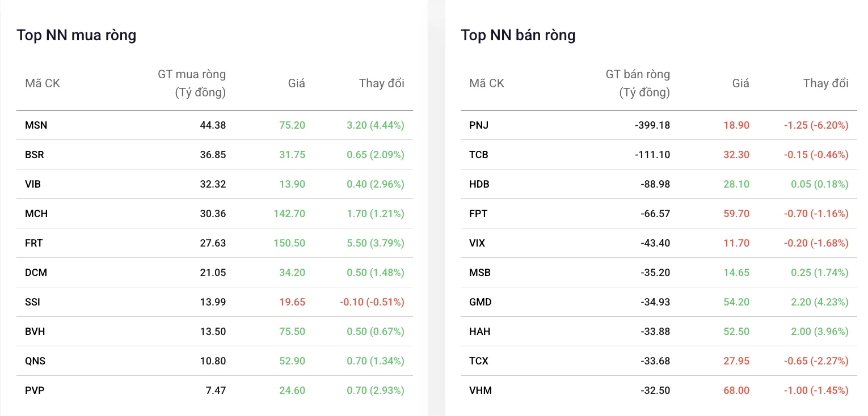Select SSI change -0.10 (-0.51%)
Screen dimensions: 868x416
[372, 302]
